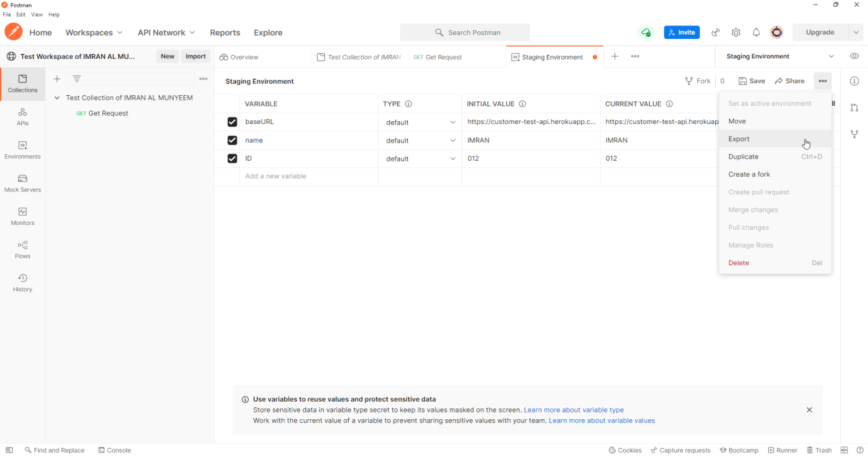Open the History sidebar panel

(x=23, y=283)
